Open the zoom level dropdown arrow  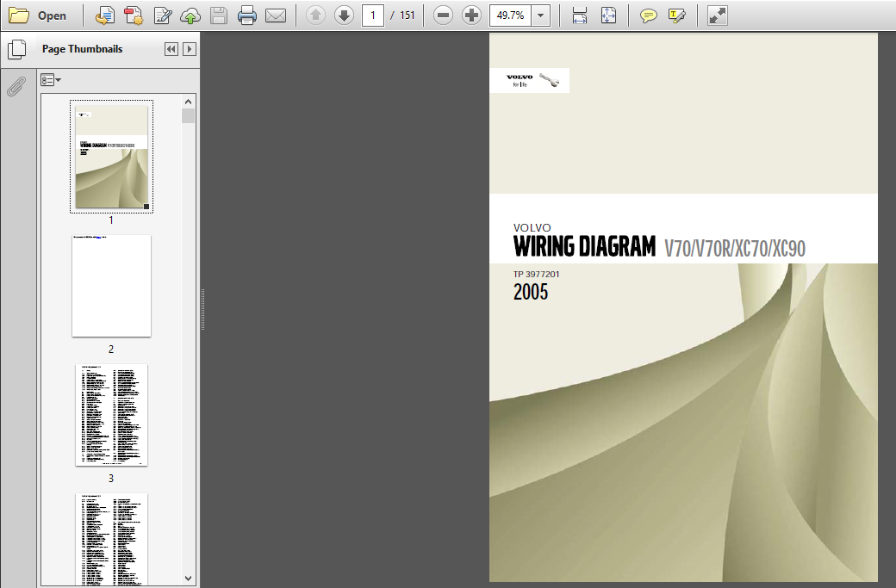click(x=540, y=15)
